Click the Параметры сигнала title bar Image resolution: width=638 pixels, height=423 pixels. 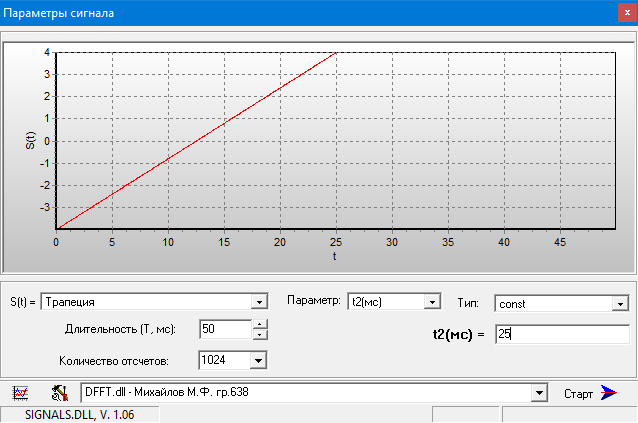(300, 14)
